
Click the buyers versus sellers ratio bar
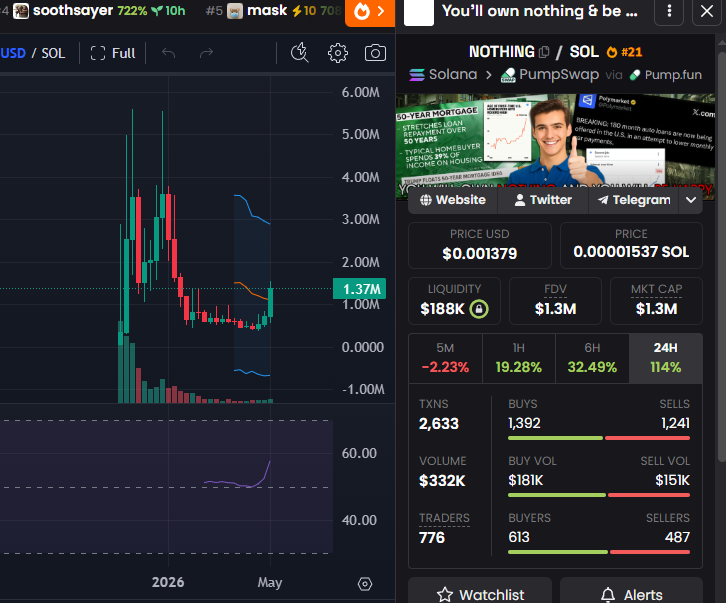[599, 552]
